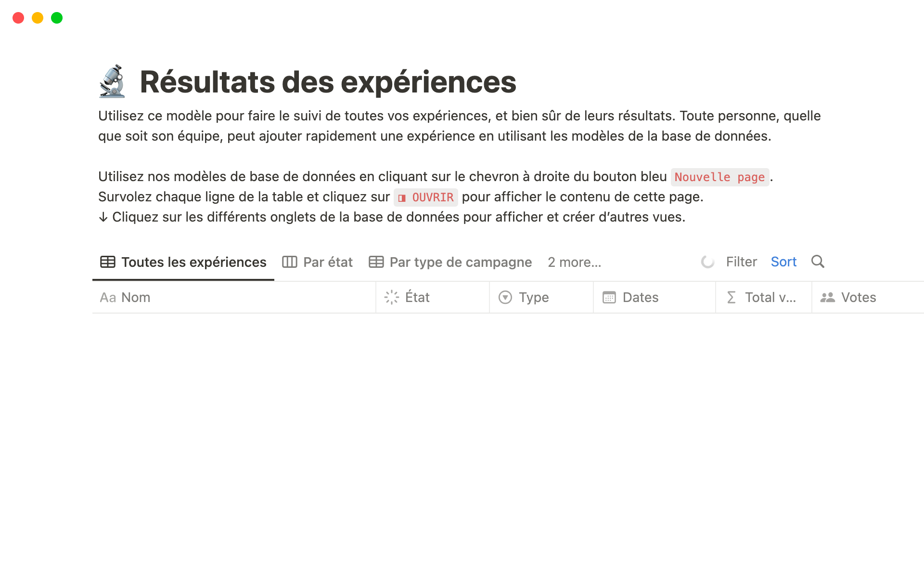Image resolution: width=924 pixels, height=578 pixels.
Task: Click the table icon beside Toutes les expériences
Action: tap(107, 262)
